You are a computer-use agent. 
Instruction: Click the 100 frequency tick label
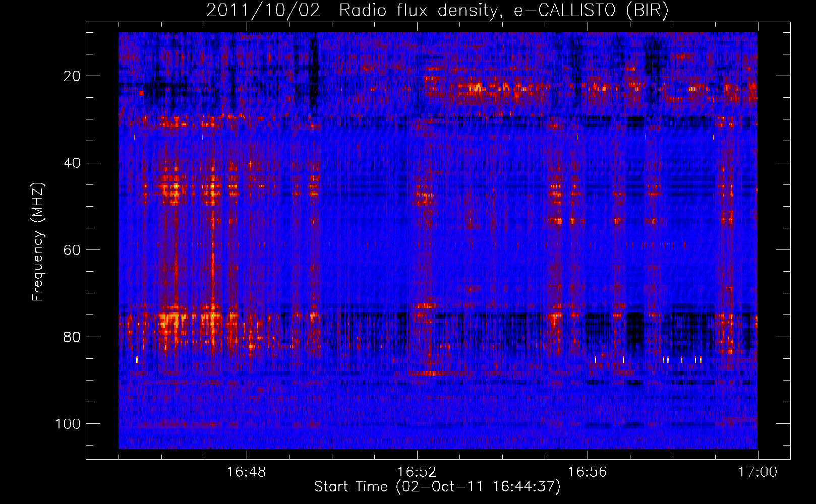68,424
